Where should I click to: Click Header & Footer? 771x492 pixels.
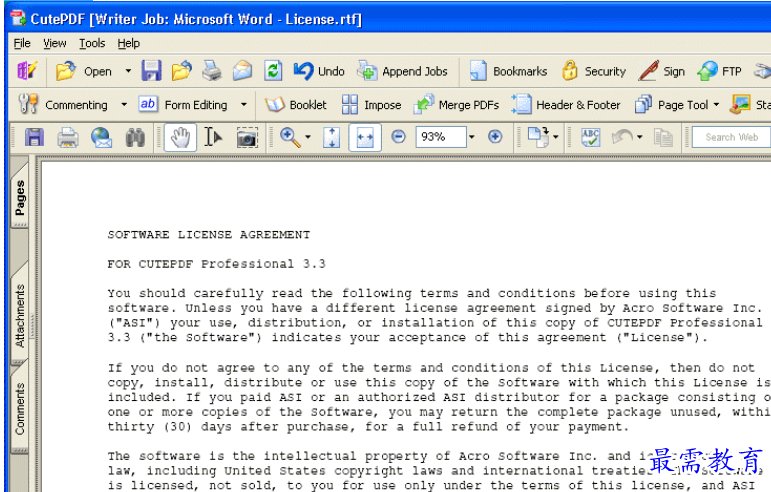(565, 105)
